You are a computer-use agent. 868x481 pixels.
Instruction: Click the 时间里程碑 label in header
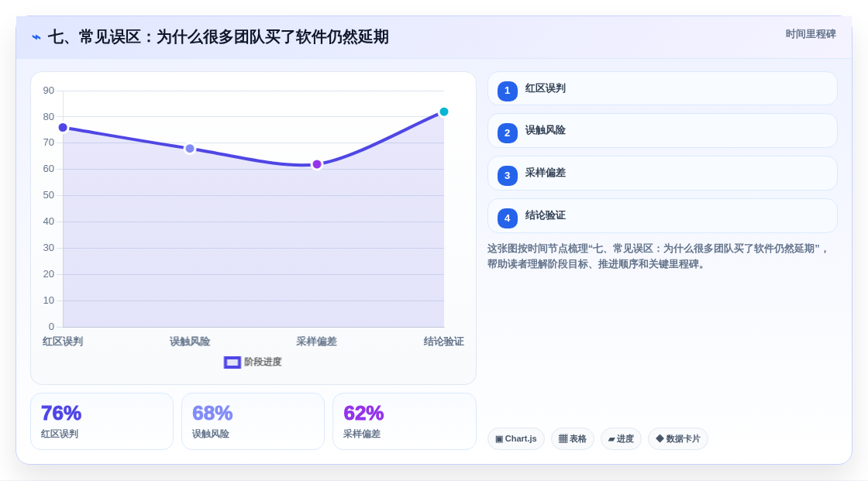point(811,34)
